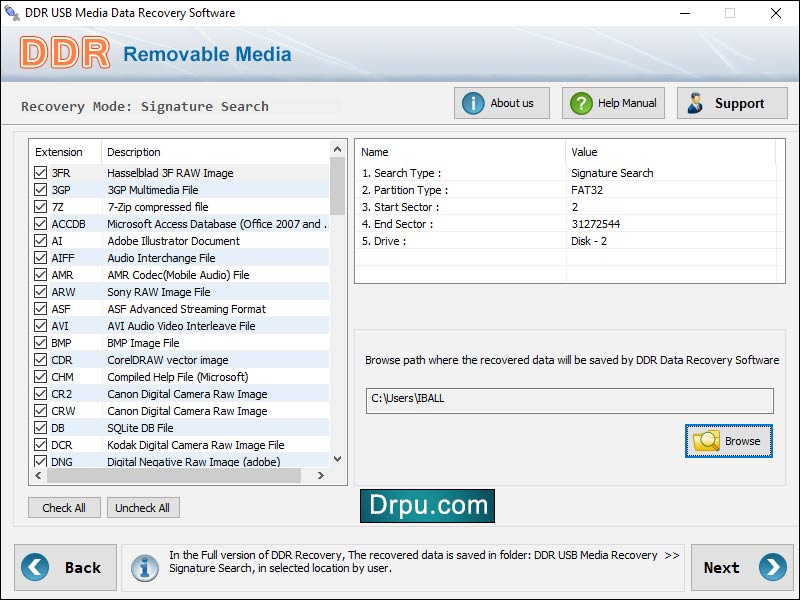
Task: Click the DDR logo icon in the title bar
Action: [10, 13]
